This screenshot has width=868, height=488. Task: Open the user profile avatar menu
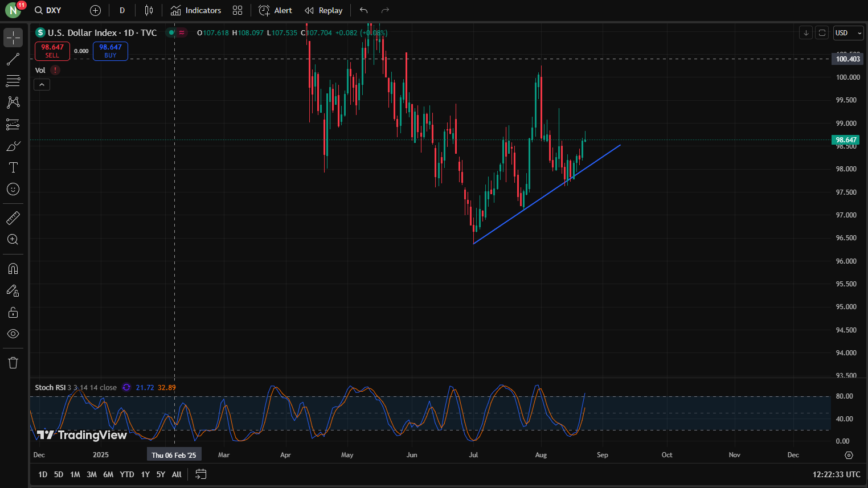pyautogui.click(x=13, y=10)
